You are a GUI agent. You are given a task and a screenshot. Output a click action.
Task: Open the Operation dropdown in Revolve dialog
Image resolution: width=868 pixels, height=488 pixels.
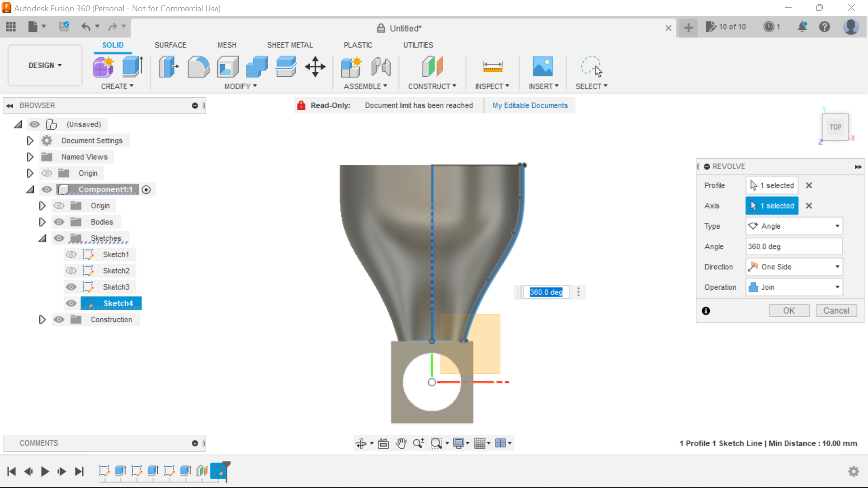[836, 287]
